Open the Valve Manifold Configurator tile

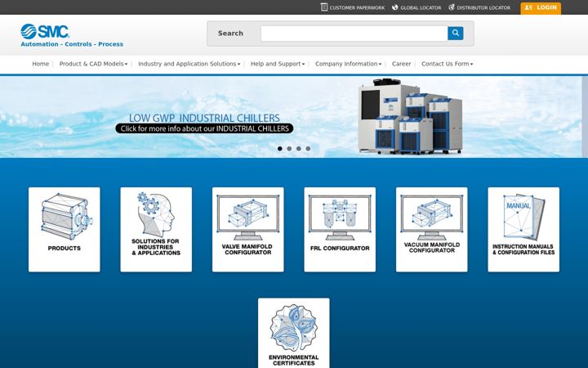coord(248,230)
